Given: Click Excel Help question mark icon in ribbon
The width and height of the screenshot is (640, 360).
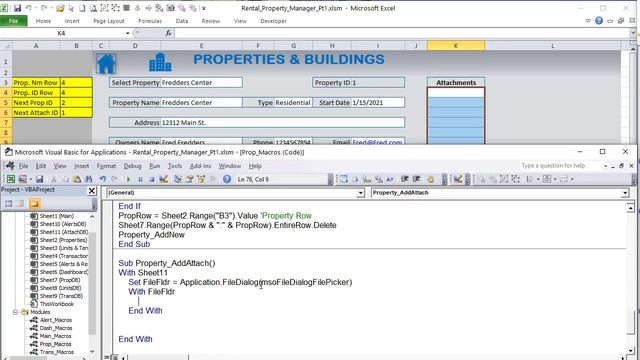Looking at the screenshot, I should (x=599, y=21).
